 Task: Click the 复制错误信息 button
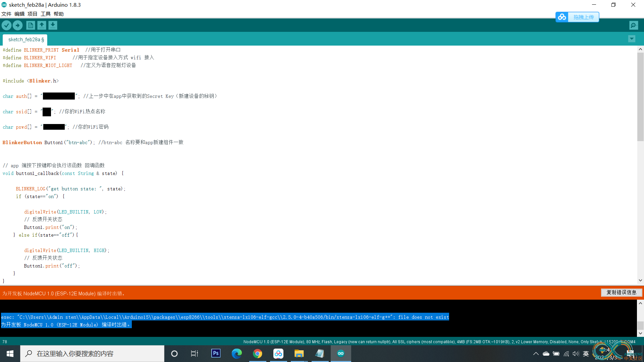(x=622, y=293)
